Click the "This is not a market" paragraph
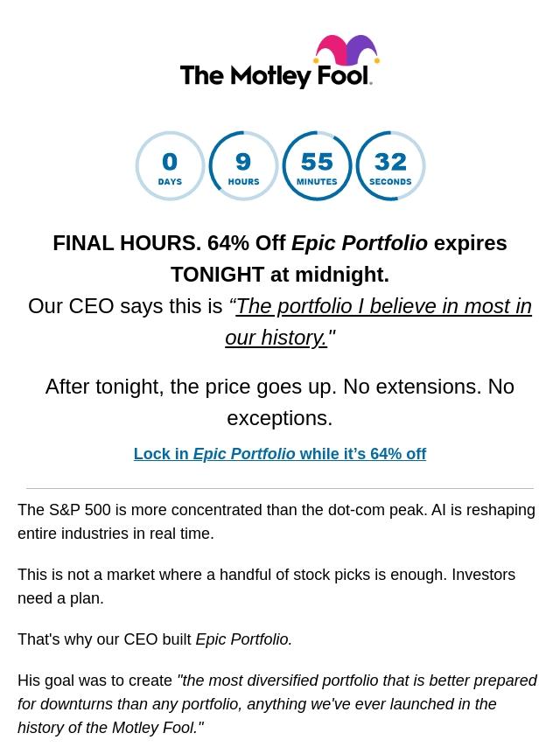Screen dimensions: 560x747 (x=266, y=586)
